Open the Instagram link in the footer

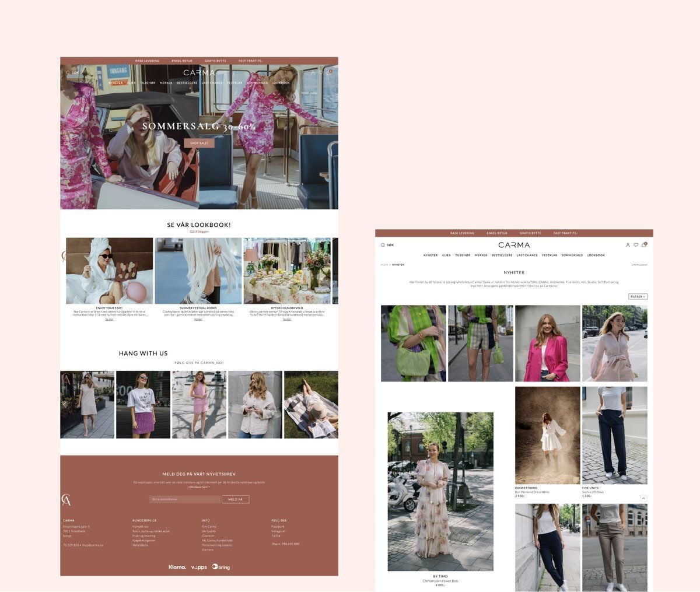click(278, 531)
